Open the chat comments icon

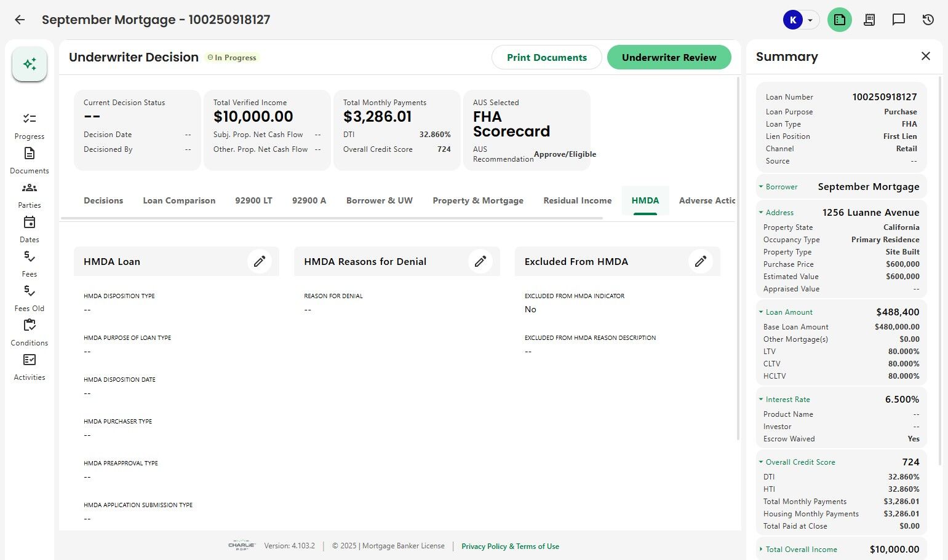tap(898, 20)
